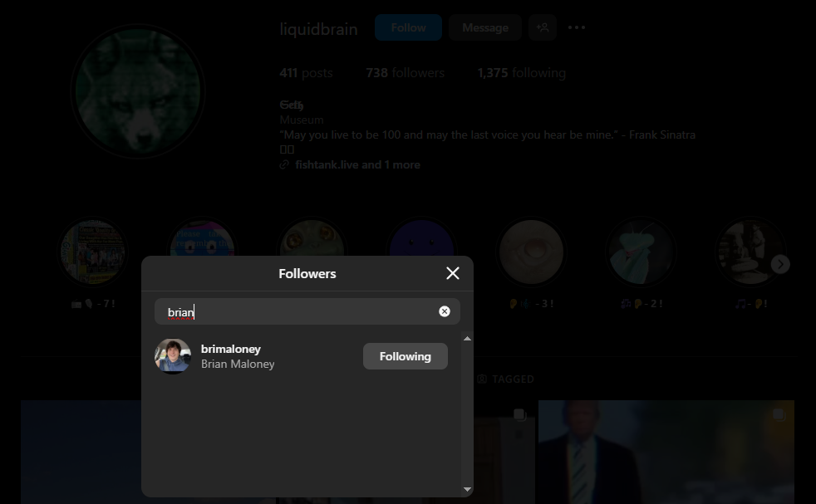Open the story highlight labeled '- 2 !'

click(x=641, y=252)
